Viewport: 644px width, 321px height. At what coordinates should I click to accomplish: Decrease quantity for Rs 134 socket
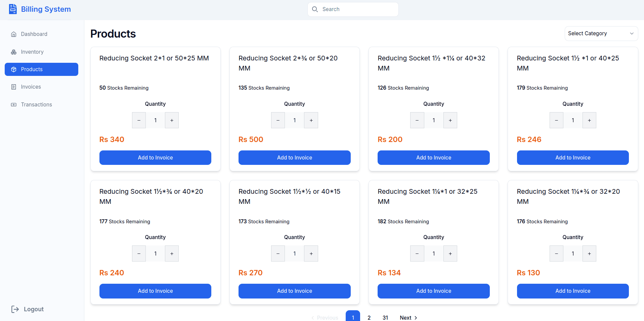tap(417, 254)
